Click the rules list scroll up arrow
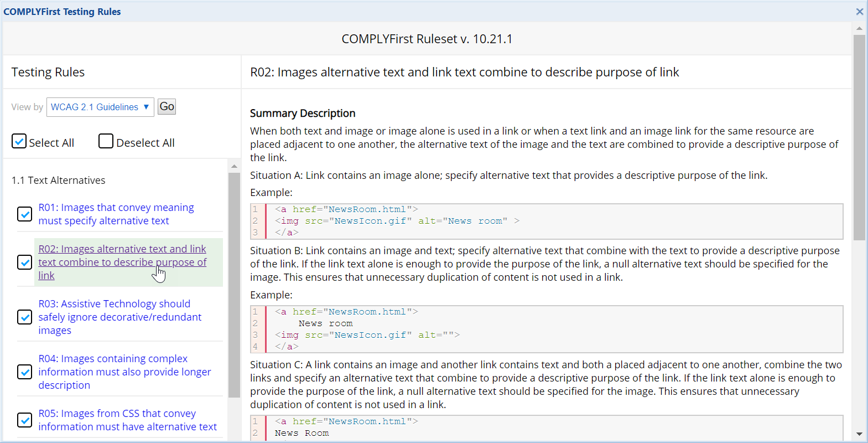This screenshot has height=443, width=868. tap(234, 166)
